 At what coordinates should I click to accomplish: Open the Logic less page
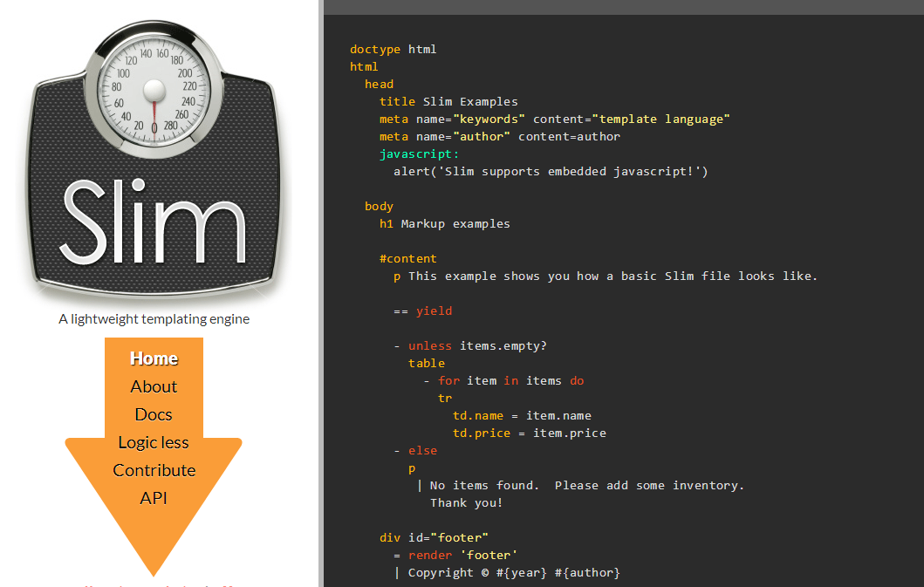tap(154, 442)
